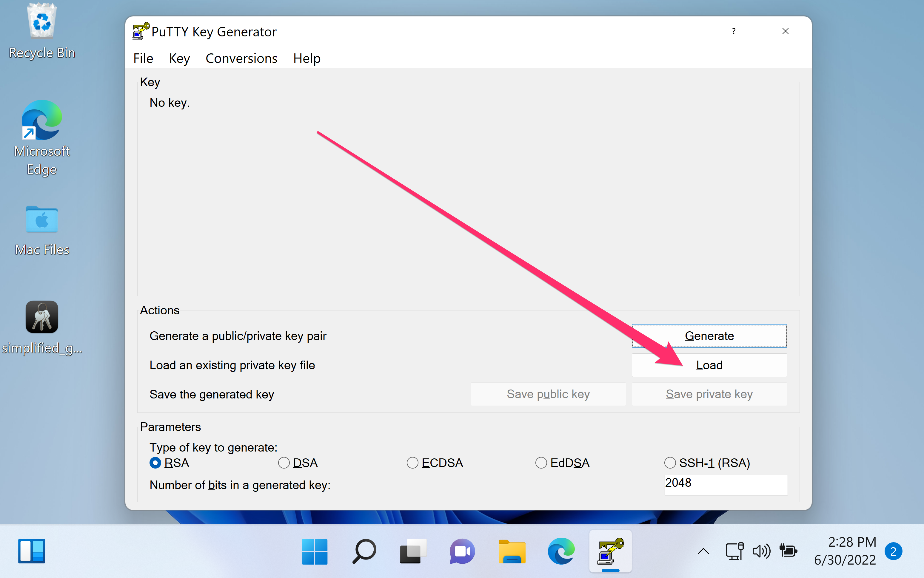Screen dimensions: 924x578
Task: Click the Save private key button
Action: point(709,394)
